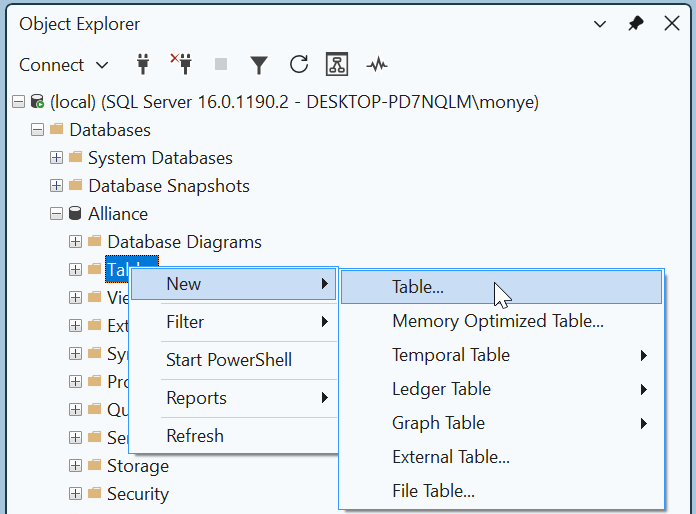Click the Disconnect plug icon with red X
Screen dimensions: 696x514
click(x=181, y=64)
